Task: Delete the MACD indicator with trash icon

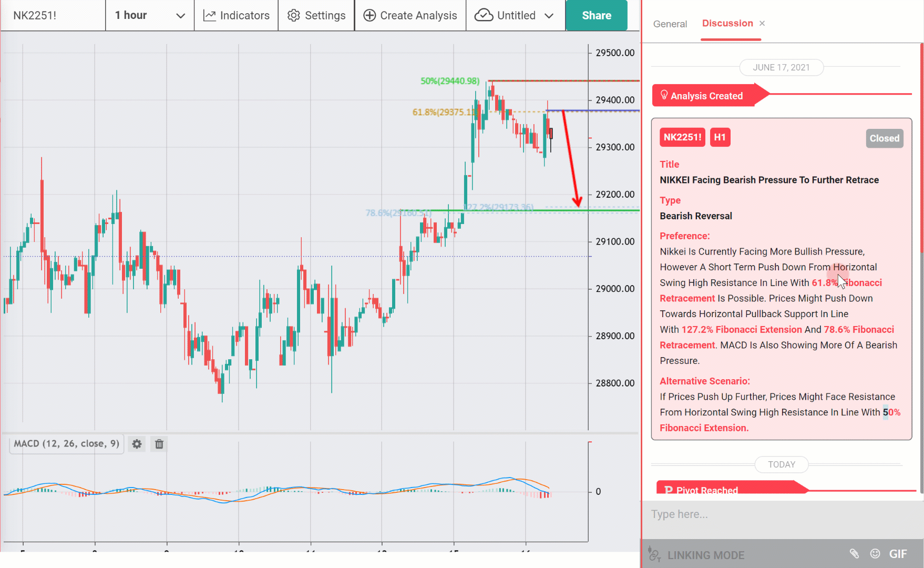Action: pos(159,444)
